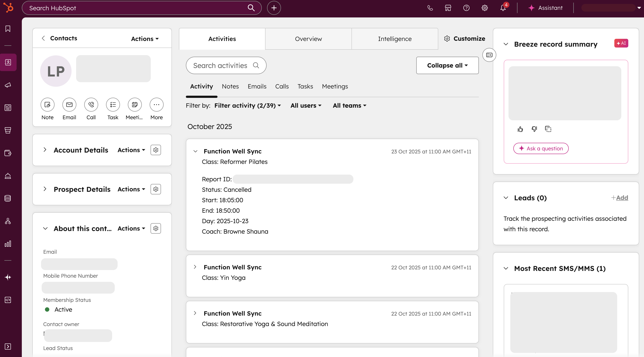Click the Call phone icon button

pyautogui.click(x=91, y=104)
